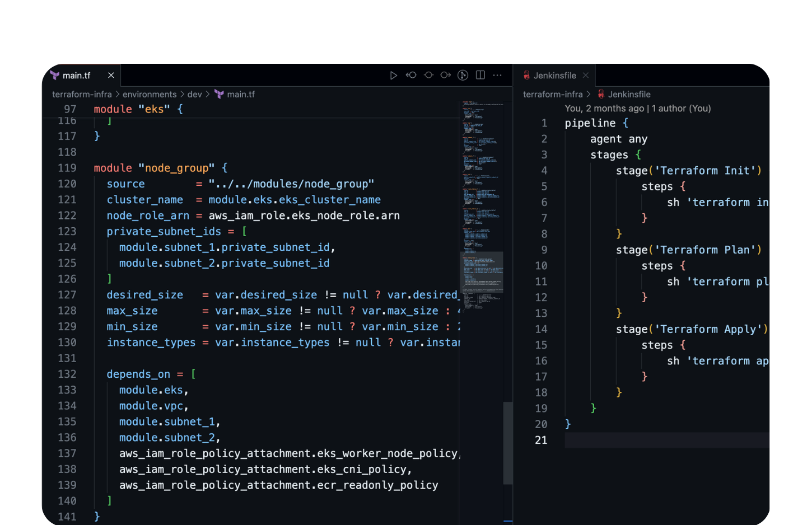This screenshot has width=812, height=525.
Task: Switch to the Jenkinsfile tab
Action: pos(554,75)
